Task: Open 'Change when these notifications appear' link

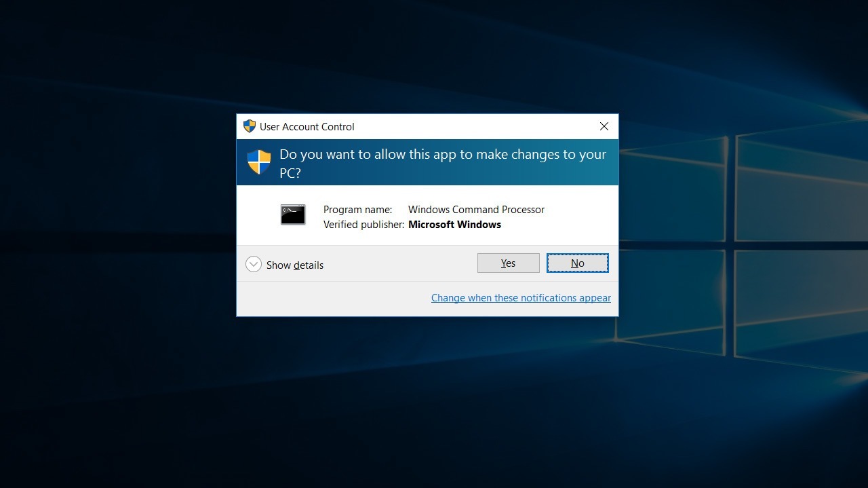Action: pyautogui.click(x=521, y=297)
